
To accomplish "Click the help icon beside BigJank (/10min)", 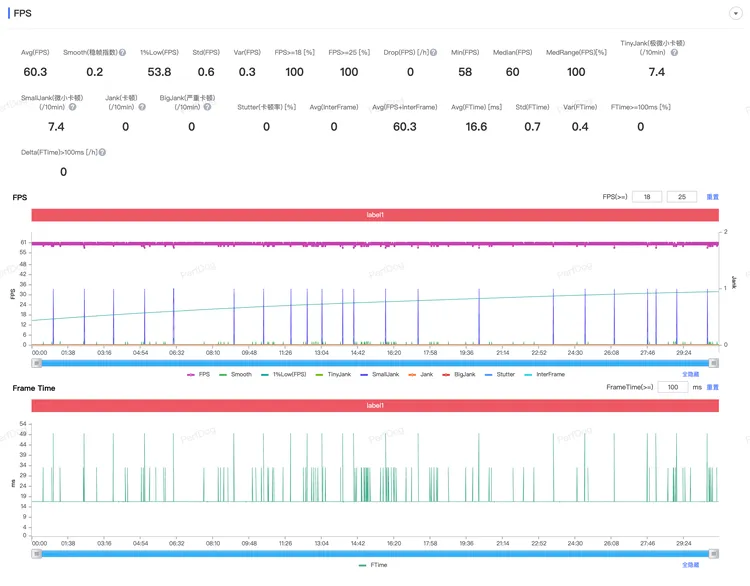I will click(x=209, y=107).
